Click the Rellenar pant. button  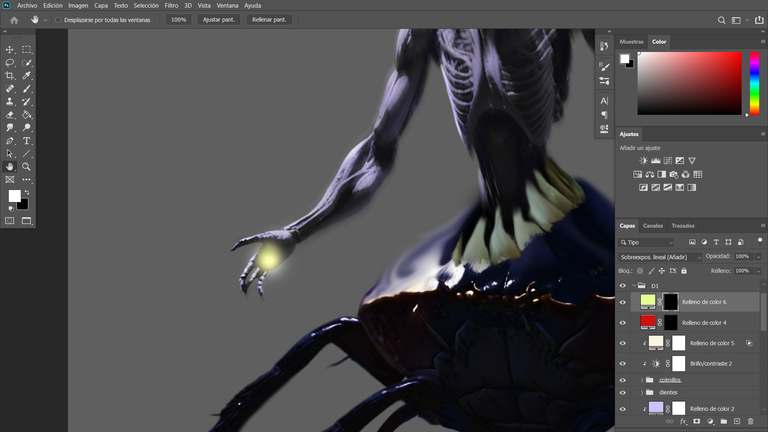(269, 20)
